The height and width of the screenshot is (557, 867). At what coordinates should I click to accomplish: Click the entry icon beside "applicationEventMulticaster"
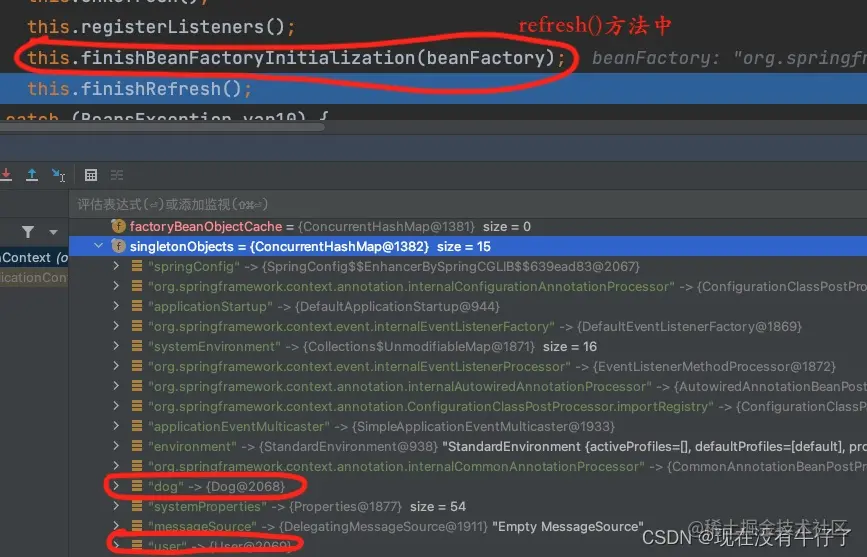[x=137, y=426]
